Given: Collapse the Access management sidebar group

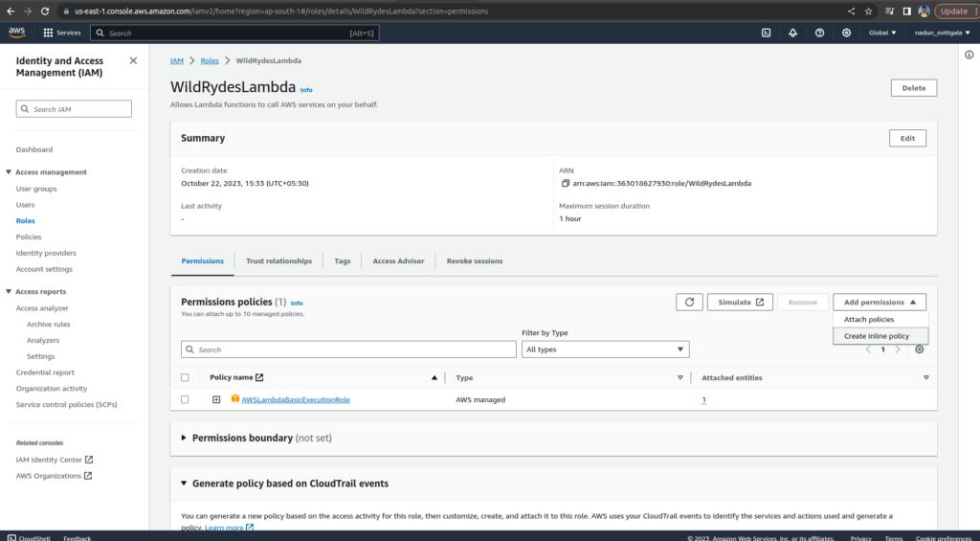Looking at the screenshot, I should coord(9,172).
